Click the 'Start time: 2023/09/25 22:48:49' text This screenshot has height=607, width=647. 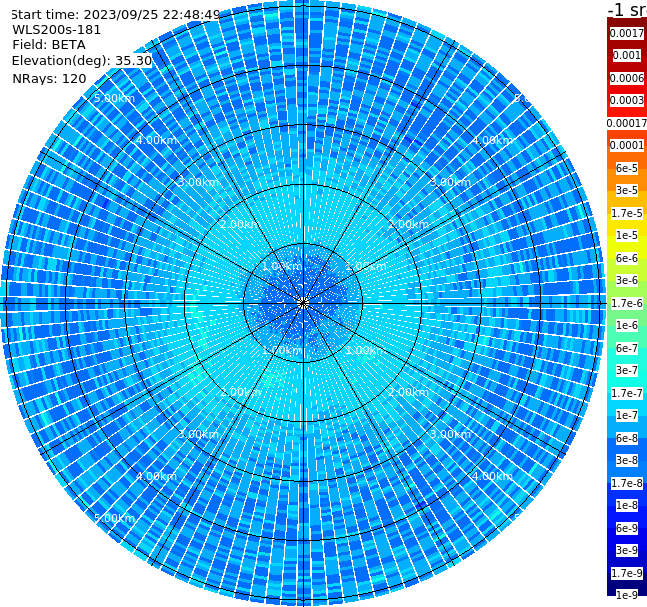(115, 15)
